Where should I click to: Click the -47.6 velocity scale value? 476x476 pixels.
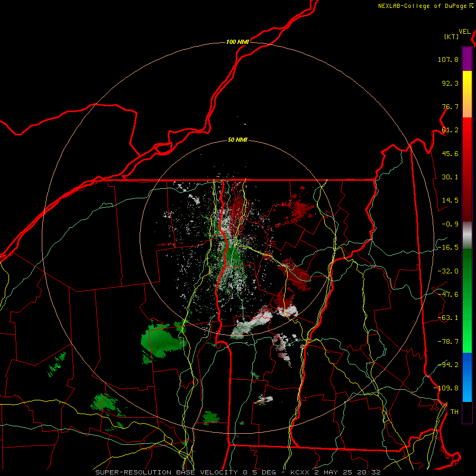[448, 295]
